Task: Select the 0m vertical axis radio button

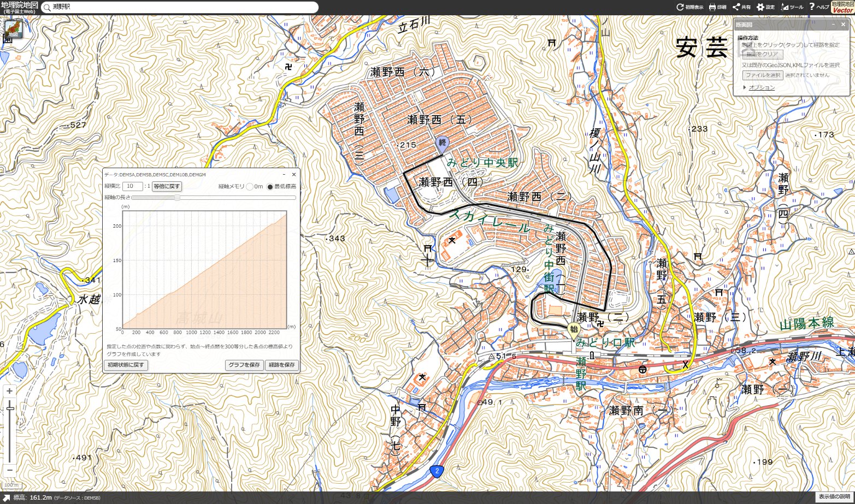Action: (250, 187)
